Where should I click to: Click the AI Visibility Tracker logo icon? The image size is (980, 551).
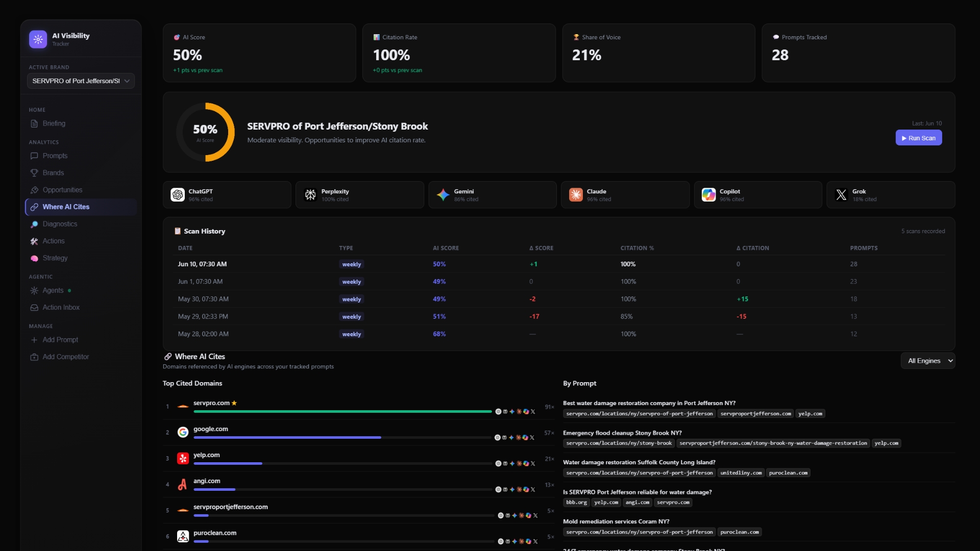point(38,39)
